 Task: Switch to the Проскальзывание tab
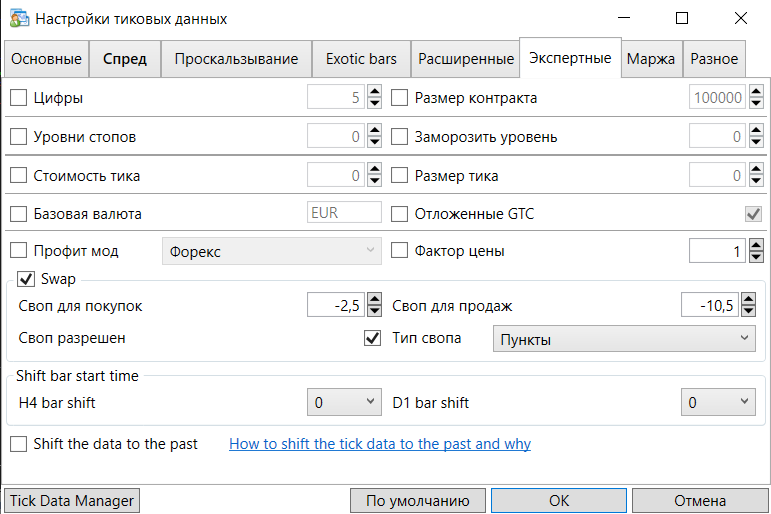point(236,59)
